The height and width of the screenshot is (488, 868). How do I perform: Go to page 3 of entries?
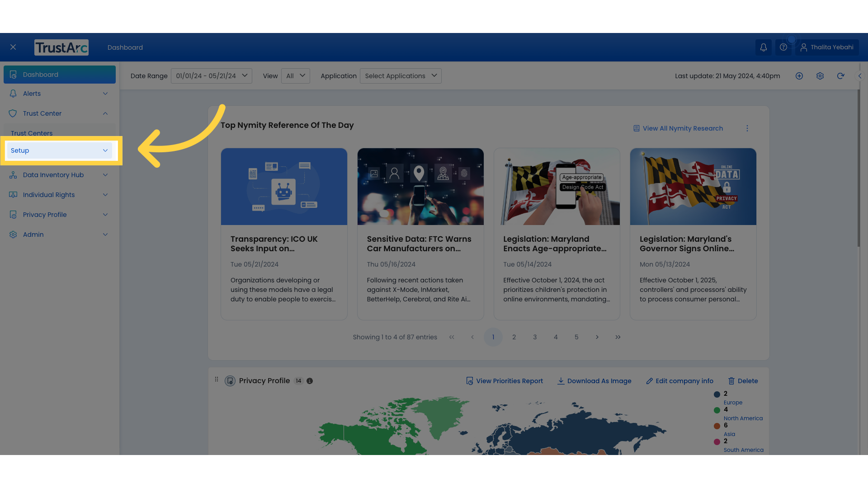pos(535,337)
